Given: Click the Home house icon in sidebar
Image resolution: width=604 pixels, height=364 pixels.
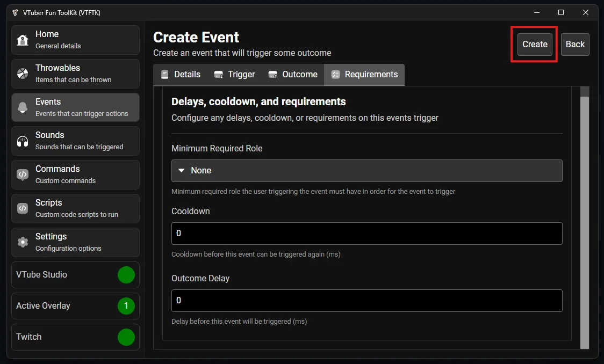Looking at the screenshot, I should coord(23,40).
